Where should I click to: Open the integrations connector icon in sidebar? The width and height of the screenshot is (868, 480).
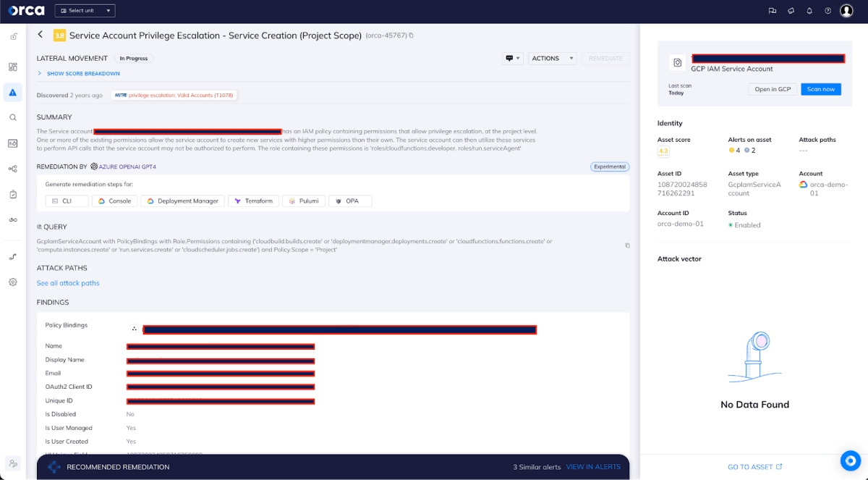coord(13,256)
